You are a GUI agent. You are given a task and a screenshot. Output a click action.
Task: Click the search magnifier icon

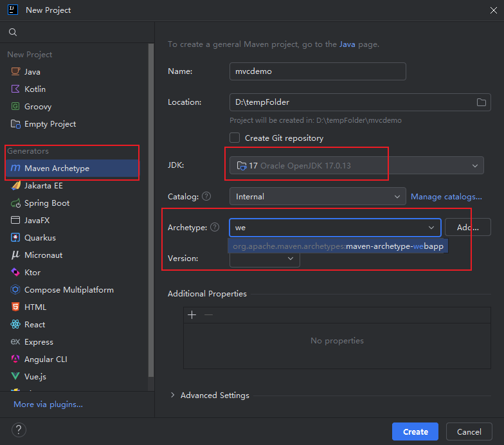[x=13, y=32]
